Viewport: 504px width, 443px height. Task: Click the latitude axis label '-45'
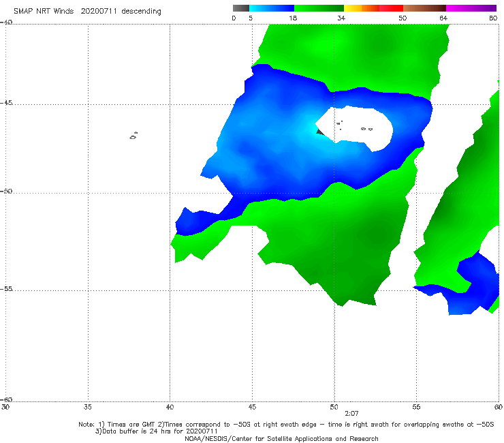(6, 103)
